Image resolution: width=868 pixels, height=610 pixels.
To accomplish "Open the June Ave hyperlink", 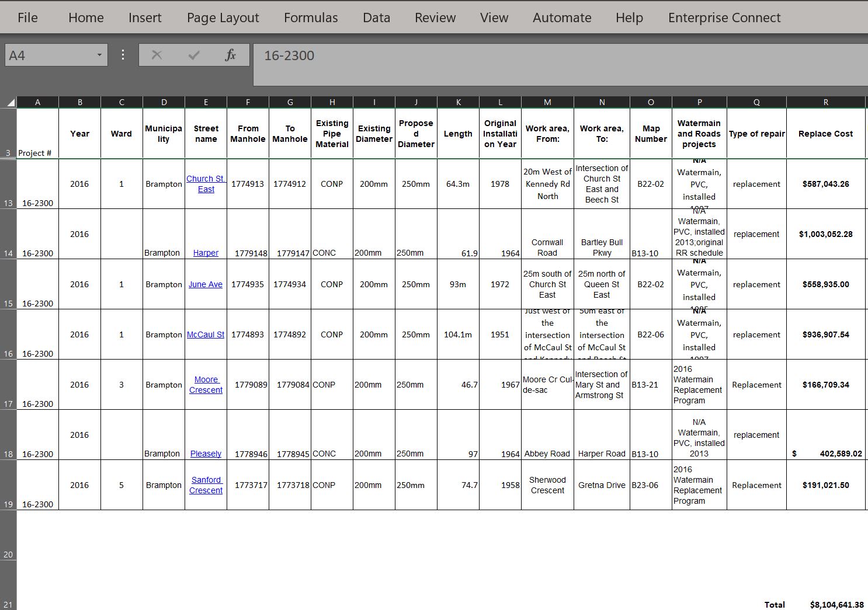I will tap(206, 284).
